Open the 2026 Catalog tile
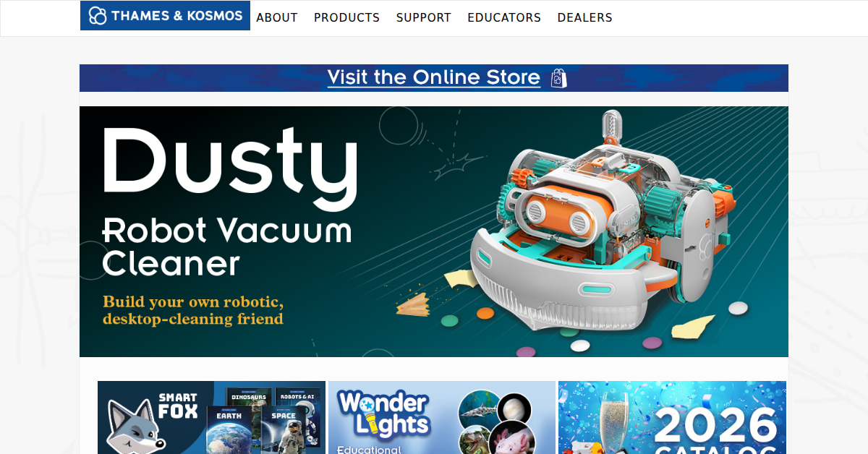This screenshot has width=868, height=454. pos(672,418)
